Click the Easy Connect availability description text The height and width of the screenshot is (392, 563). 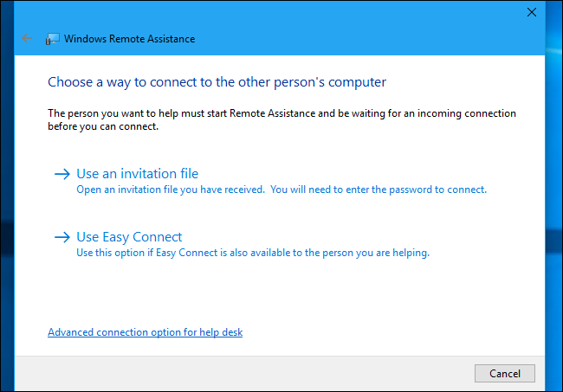tap(253, 253)
